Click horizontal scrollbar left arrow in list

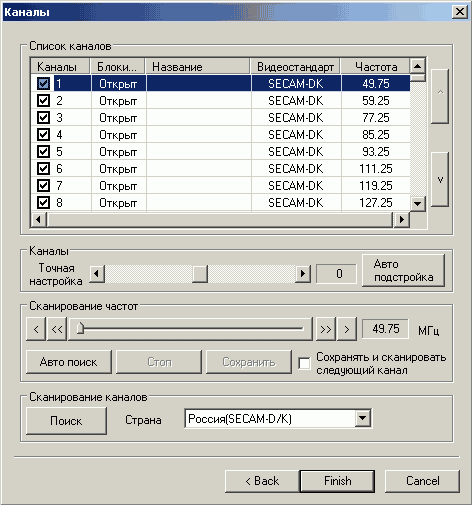click(38, 220)
